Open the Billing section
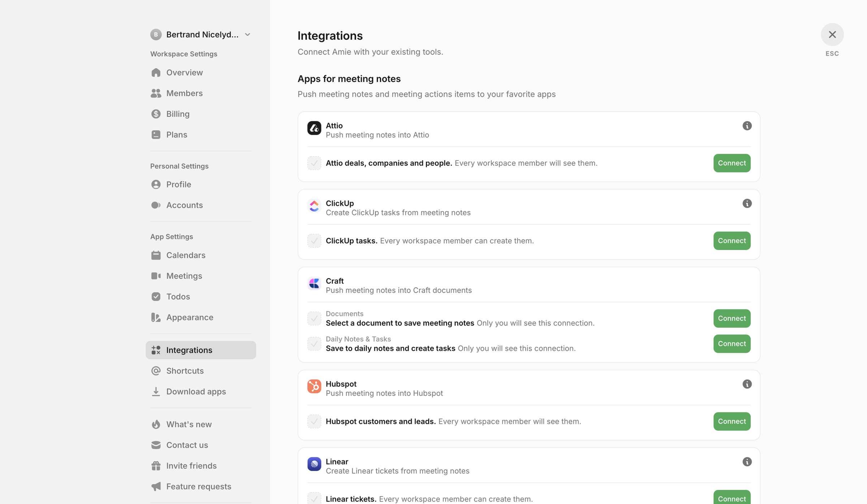The image size is (867, 504). pos(200,114)
